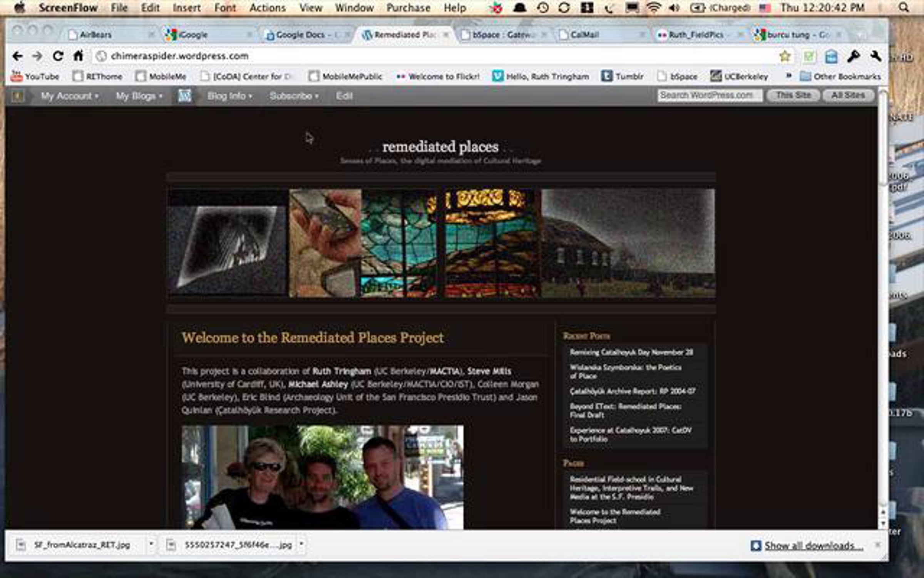Click the bookmark star icon
Viewport: 924px width, 578px height.
click(x=785, y=57)
